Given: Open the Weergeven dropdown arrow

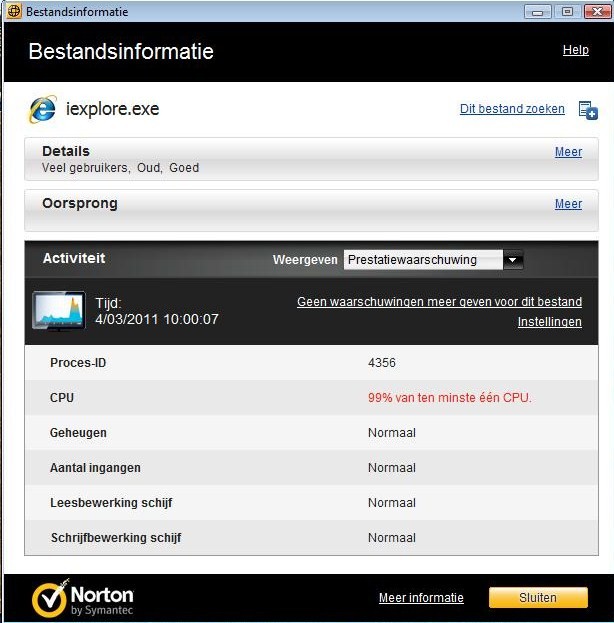Looking at the screenshot, I should click(x=513, y=260).
